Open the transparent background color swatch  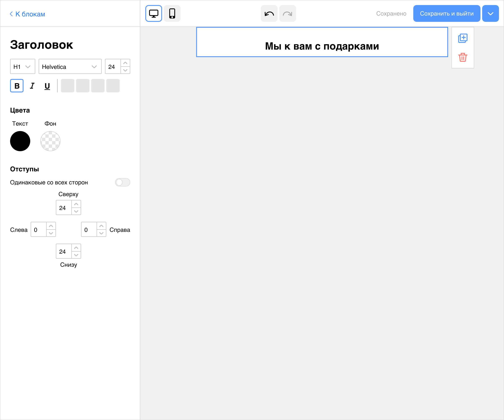50,141
